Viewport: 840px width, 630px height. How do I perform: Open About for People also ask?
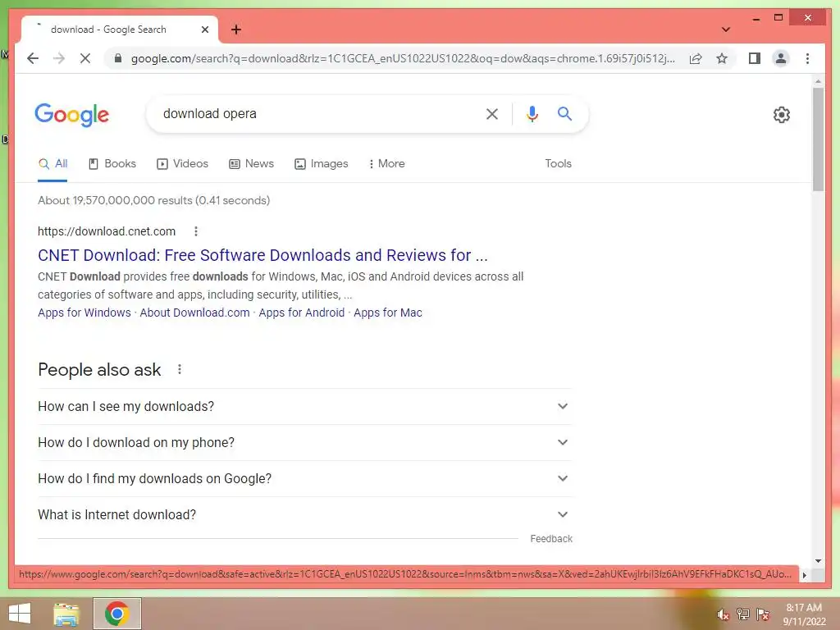(x=180, y=369)
